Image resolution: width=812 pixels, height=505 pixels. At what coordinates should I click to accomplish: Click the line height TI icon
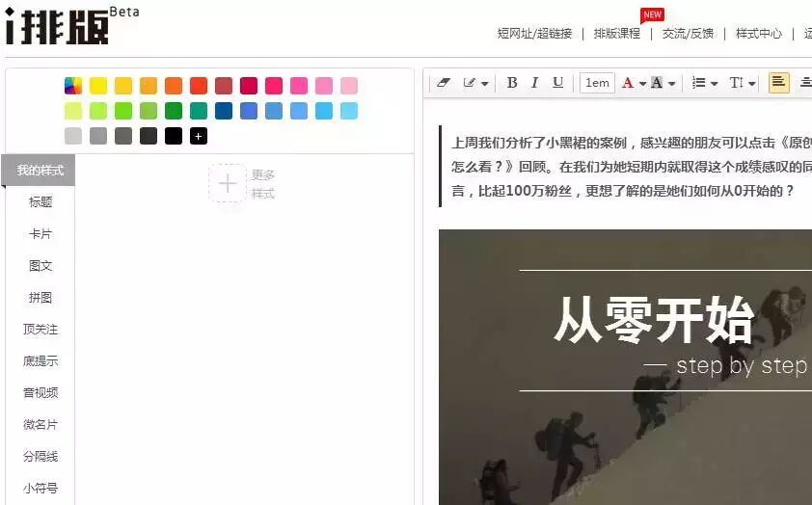click(x=736, y=83)
